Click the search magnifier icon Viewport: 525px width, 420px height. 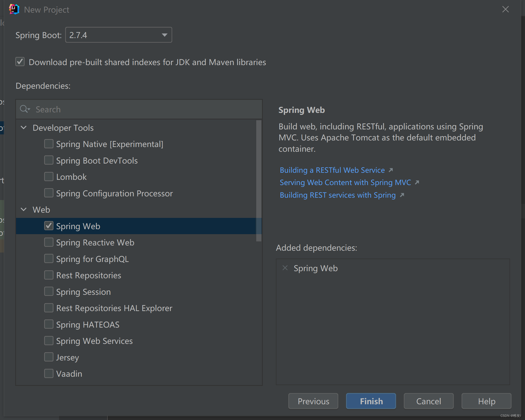24,109
